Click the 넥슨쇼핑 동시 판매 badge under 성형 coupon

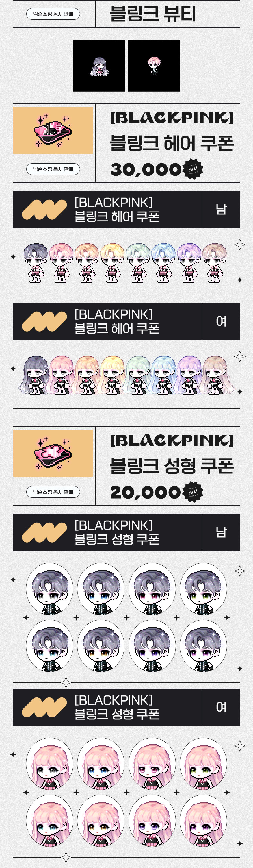[53, 492]
